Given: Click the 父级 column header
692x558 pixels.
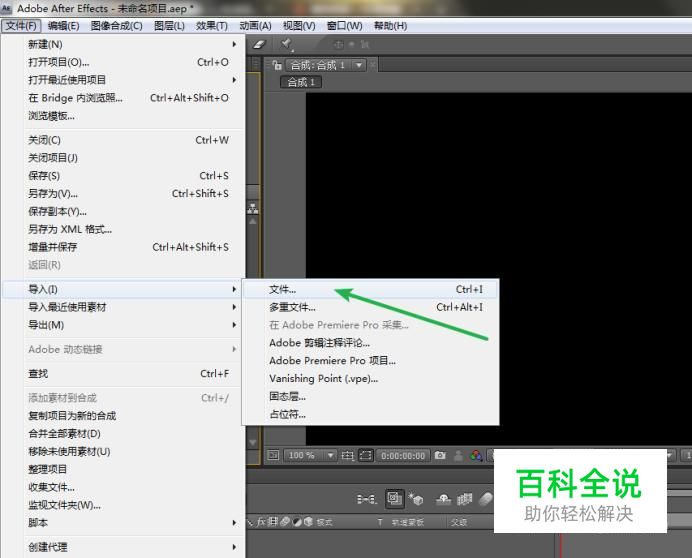Looking at the screenshot, I should (459, 523).
